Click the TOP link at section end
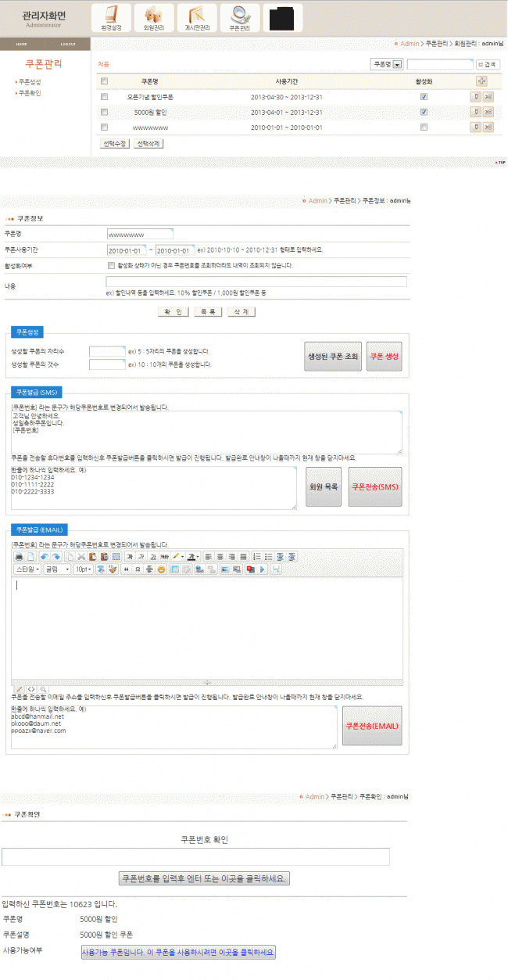The height and width of the screenshot is (980, 508). tap(500, 163)
